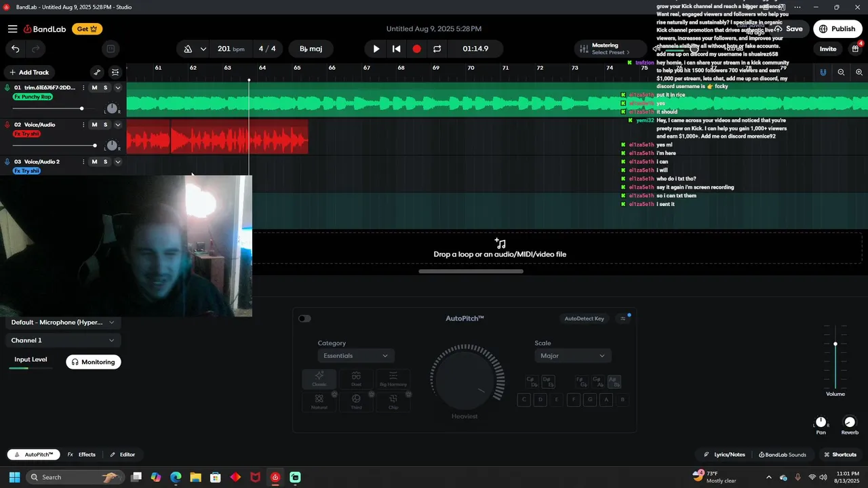This screenshot has height=488, width=868.
Task: Open the Fx Punchy Rap effect tag
Action: point(33,97)
